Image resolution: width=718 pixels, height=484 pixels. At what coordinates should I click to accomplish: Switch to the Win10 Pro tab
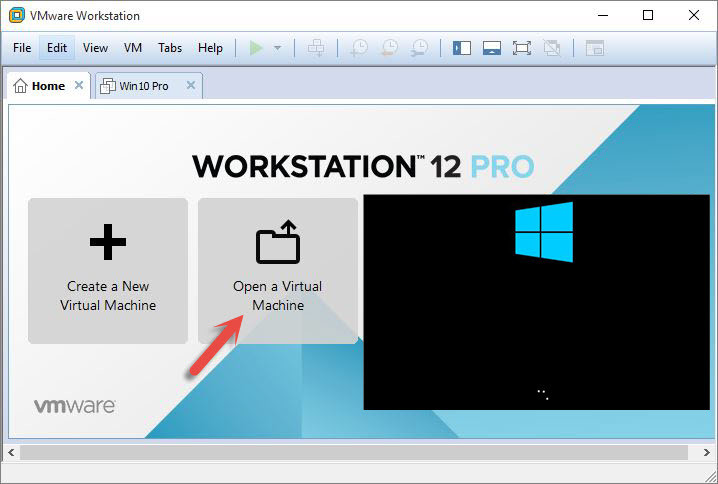[x=143, y=86]
